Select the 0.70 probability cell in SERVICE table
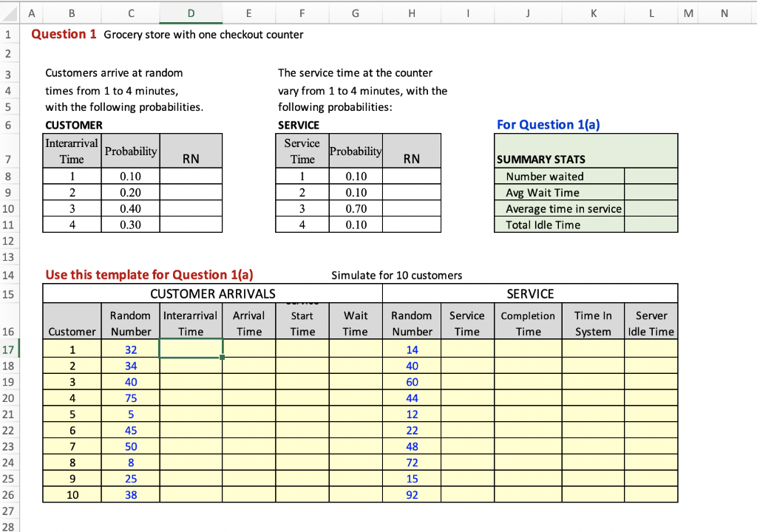The width and height of the screenshot is (757, 532). 355,208
